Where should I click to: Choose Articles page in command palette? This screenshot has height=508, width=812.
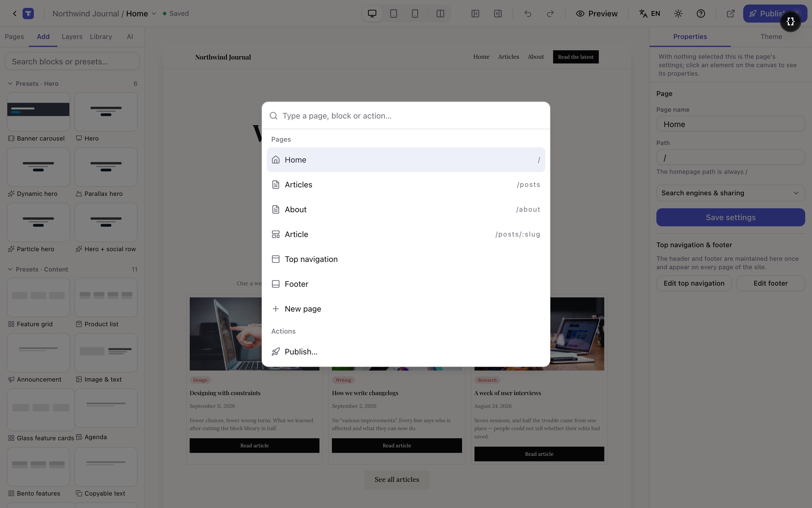[x=406, y=185]
